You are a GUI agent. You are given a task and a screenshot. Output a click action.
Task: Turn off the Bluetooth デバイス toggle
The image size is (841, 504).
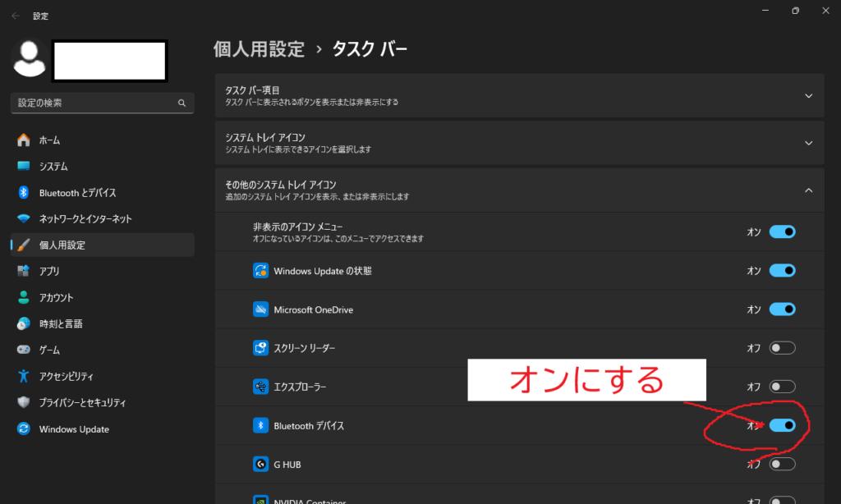pos(782,425)
